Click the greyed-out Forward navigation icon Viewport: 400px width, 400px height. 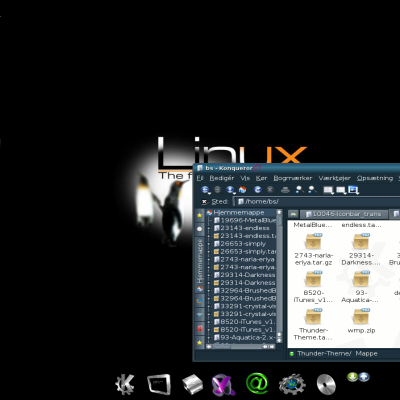pos(217,190)
